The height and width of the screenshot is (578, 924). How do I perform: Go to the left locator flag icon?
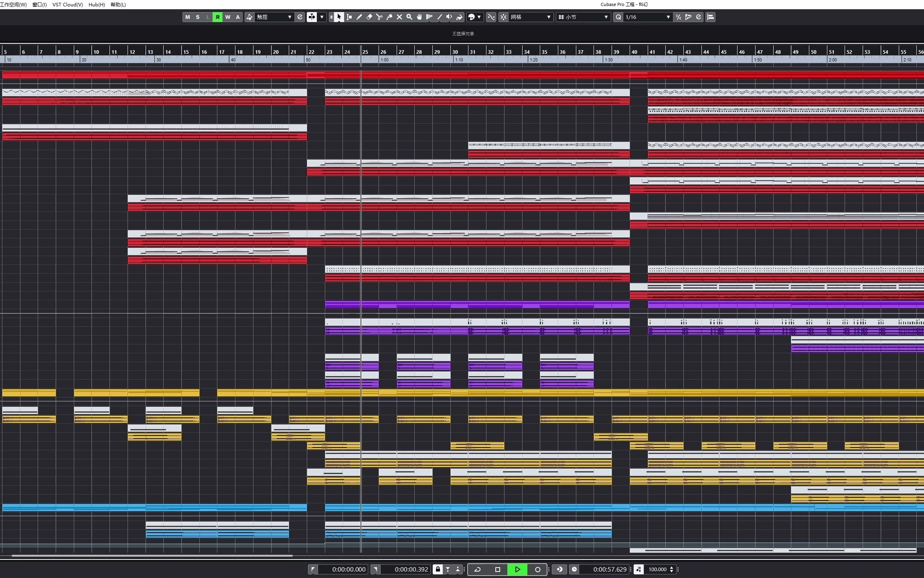(x=313, y=569)
